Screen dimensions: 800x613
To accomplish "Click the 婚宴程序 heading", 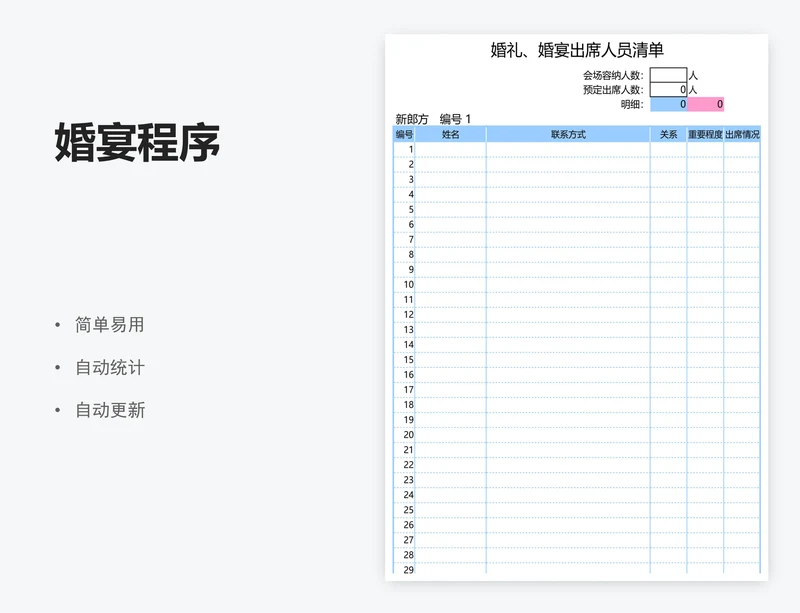I will (137, 142).
